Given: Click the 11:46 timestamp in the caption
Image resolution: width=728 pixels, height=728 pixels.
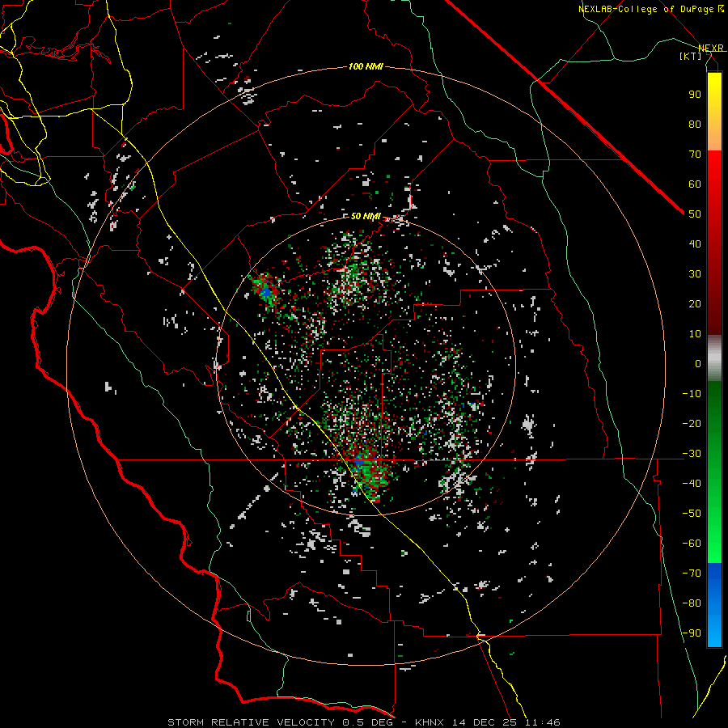Looking at the screenshot, I should tap(543, 722).
